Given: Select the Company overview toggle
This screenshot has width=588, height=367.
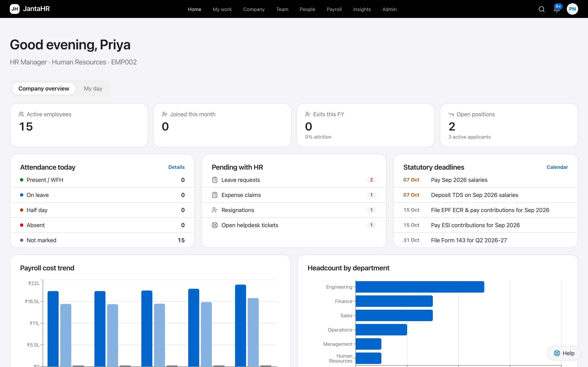Looking at the screenshot, I should pyautogui.click(x=44, y=89).
